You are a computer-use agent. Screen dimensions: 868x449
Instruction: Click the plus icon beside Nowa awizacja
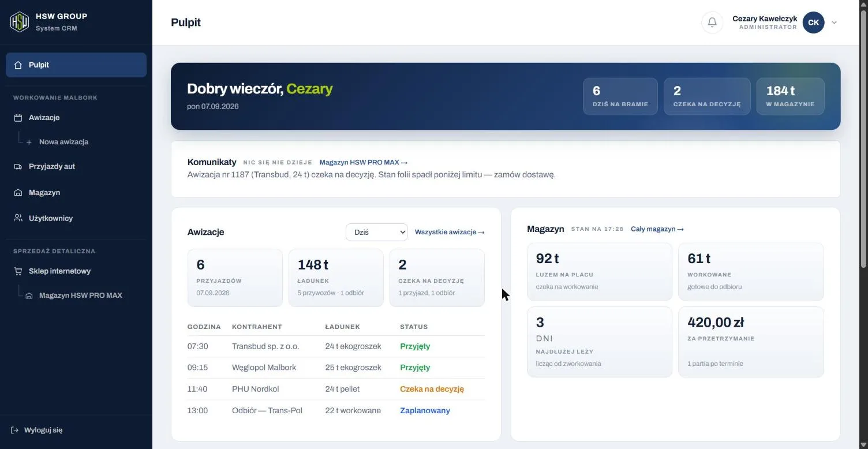(x=29, y=142)
